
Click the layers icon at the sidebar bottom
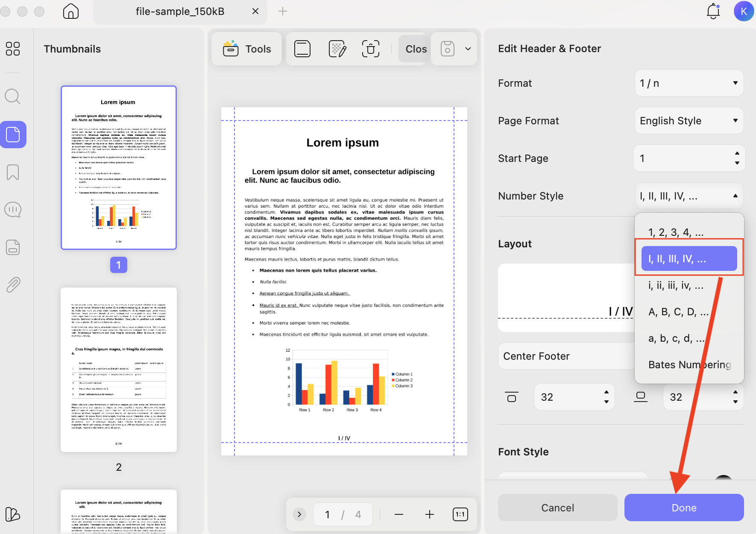[x=13, y=514]
